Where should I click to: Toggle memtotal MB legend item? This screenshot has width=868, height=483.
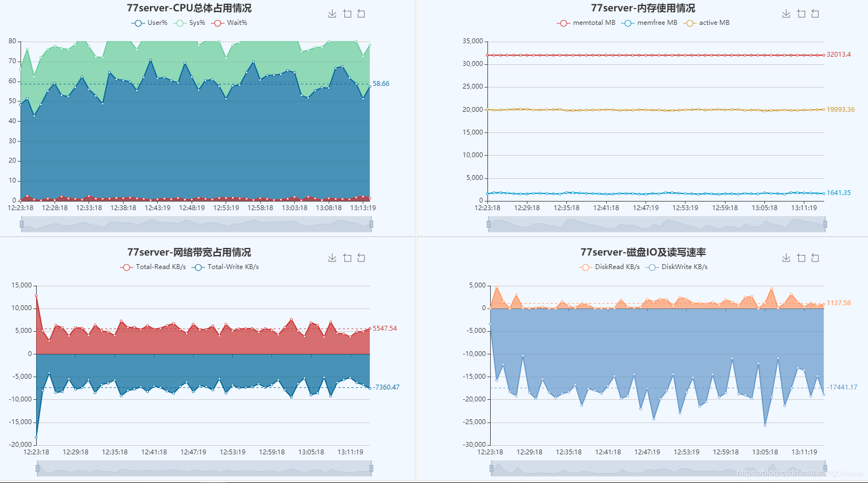(586, 23)
